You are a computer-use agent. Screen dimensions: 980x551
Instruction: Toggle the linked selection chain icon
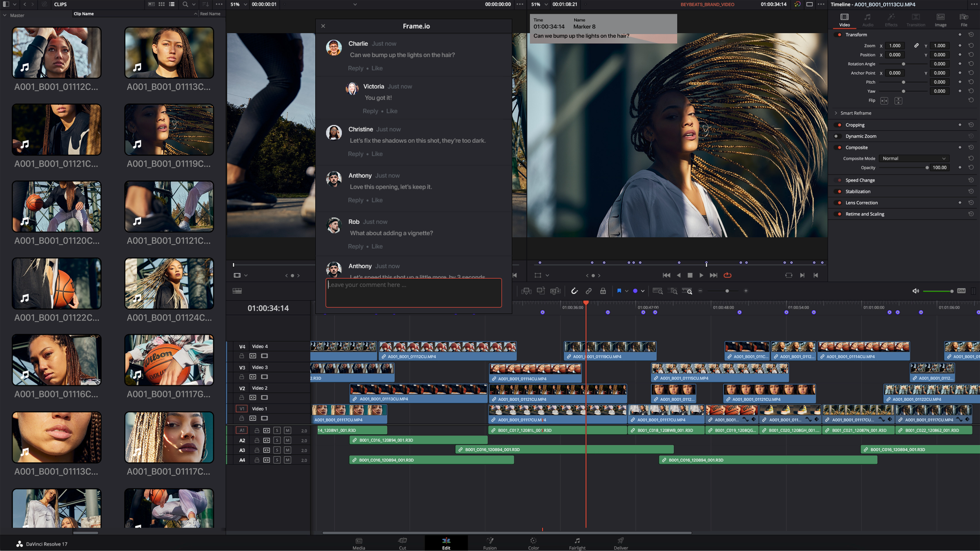(x=588, y=291)
